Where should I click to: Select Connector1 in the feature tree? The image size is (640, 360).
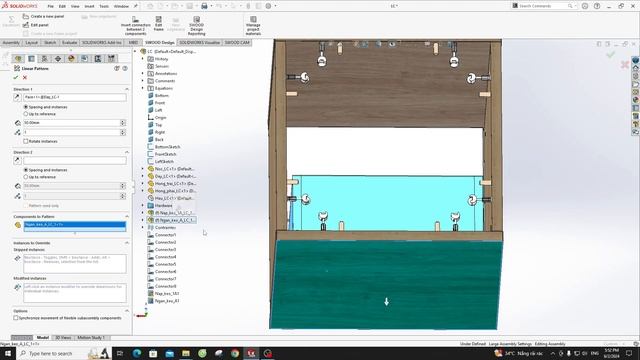pos(165,235)
